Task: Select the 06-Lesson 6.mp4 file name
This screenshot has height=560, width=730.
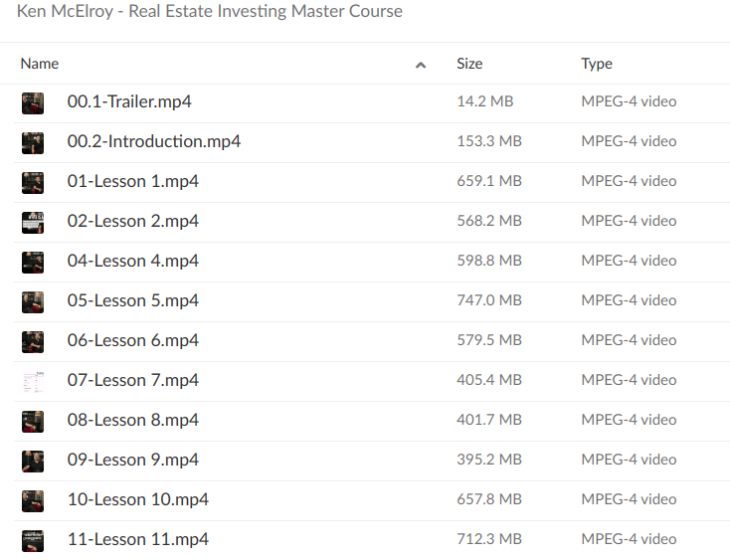Action: pyautogui.click(x=133, y=340)
